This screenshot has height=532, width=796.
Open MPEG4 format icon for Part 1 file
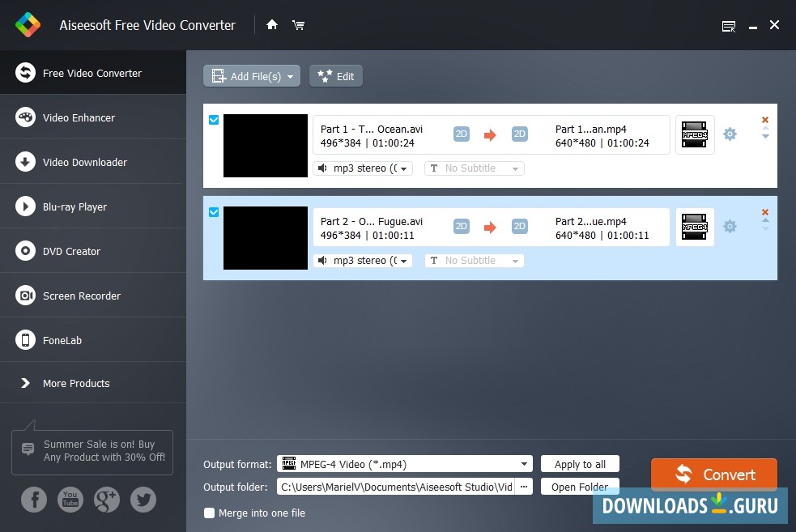[x=695, y=134]
